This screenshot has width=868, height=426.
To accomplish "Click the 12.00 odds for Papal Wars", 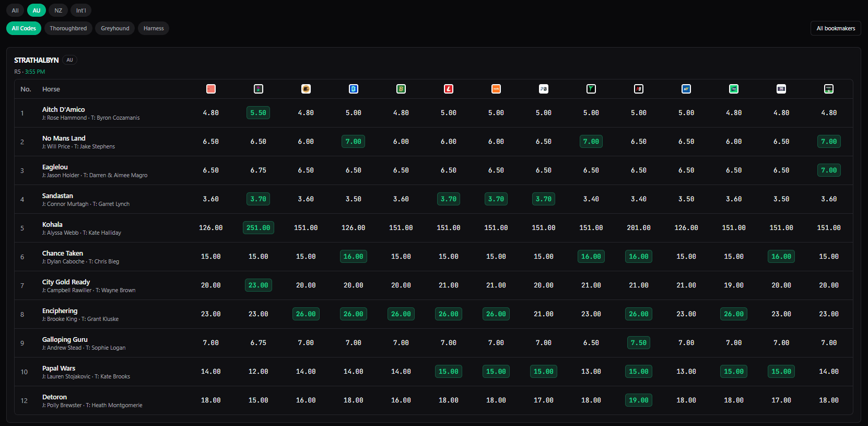I will (259, 372).
